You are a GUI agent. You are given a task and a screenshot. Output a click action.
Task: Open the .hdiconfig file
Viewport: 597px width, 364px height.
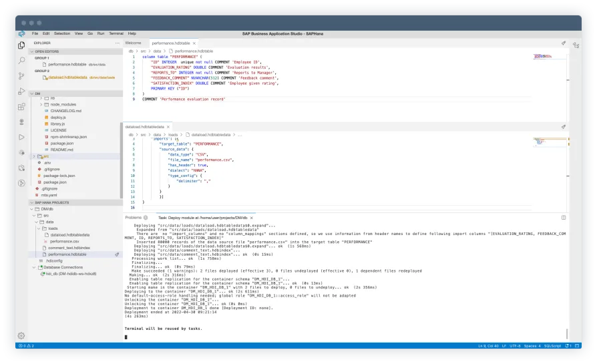54,261
